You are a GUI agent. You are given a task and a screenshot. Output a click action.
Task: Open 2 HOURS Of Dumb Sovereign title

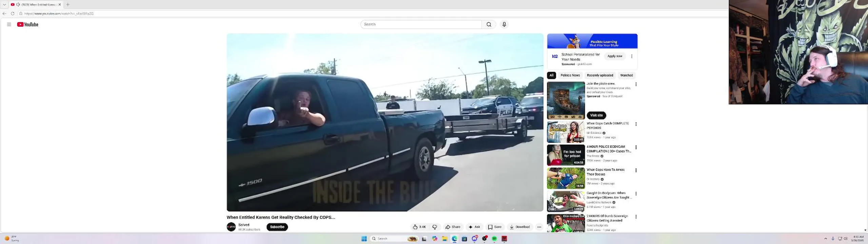(607, 218)
